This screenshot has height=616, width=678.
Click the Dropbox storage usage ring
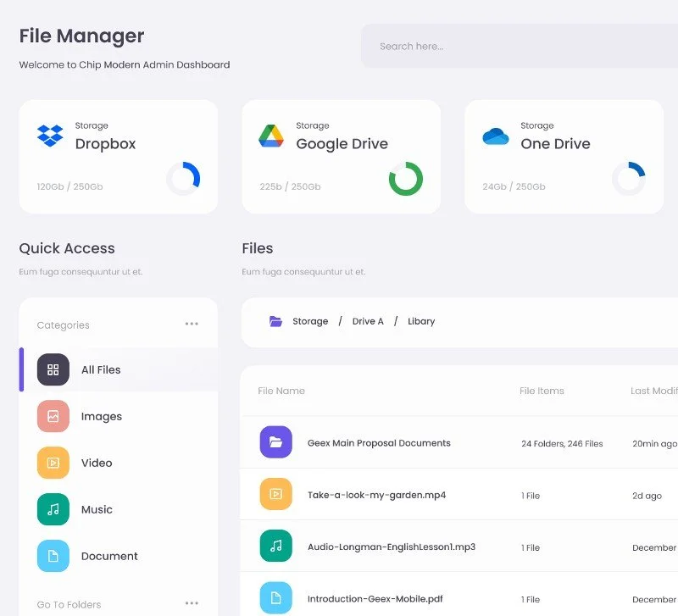(x=183, y=179)
